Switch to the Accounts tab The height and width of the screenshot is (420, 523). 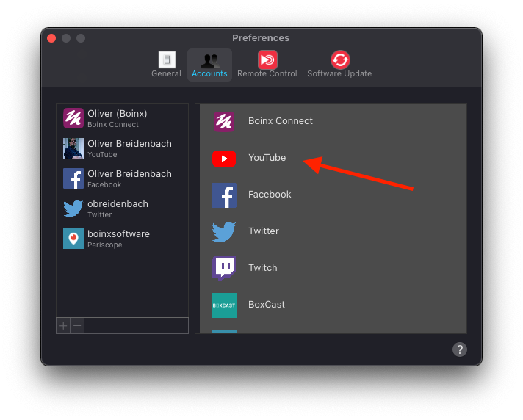(x=209, y=65)
